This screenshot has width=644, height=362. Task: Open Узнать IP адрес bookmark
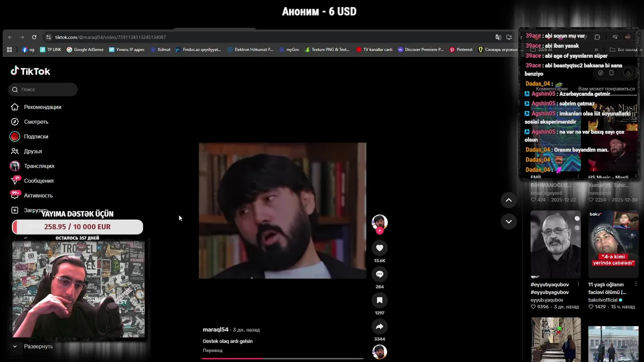click(127, 50)
